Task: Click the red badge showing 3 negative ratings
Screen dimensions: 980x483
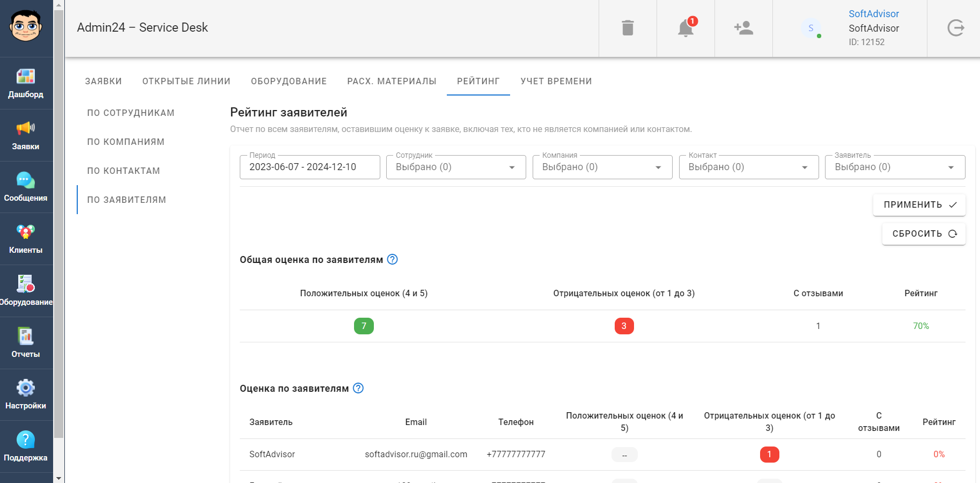Action: (624, 326)
